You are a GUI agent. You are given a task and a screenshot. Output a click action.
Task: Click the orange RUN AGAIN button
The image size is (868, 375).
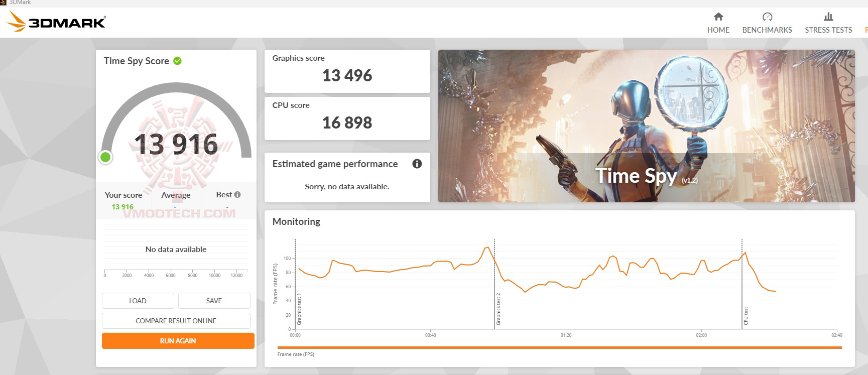178,341
